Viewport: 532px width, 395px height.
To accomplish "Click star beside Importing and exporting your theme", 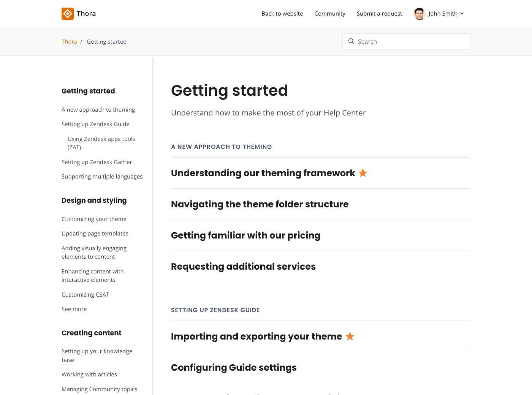I will pyautogui.click(x=350, y=337).
